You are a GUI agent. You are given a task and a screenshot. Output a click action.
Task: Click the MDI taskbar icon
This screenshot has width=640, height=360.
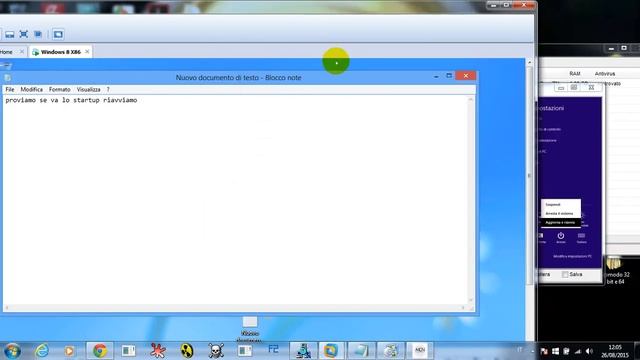tap(420, 350)
